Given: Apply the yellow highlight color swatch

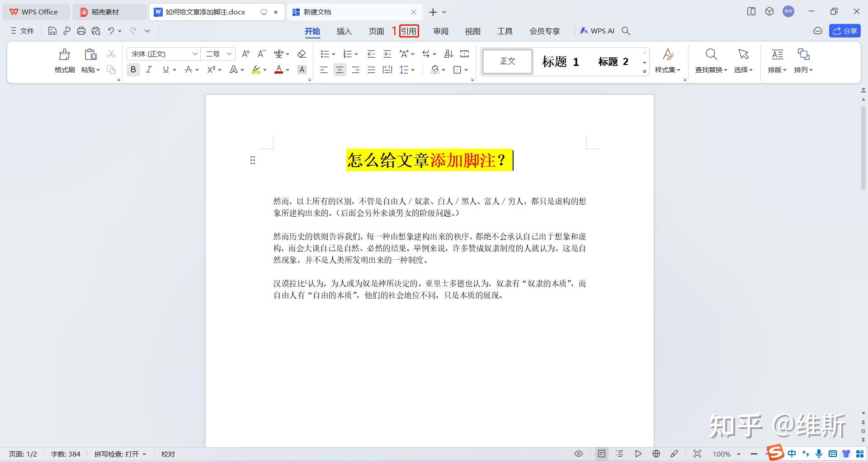Looking at the screenshot, I should 256,70.
